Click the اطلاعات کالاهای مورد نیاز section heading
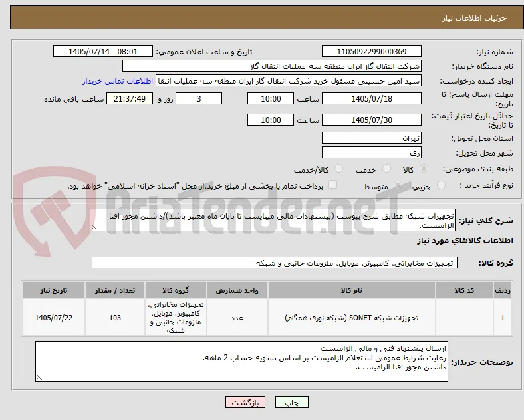This screenshot has width=524, height=420. pyautogui.click(x=465, y=241)
